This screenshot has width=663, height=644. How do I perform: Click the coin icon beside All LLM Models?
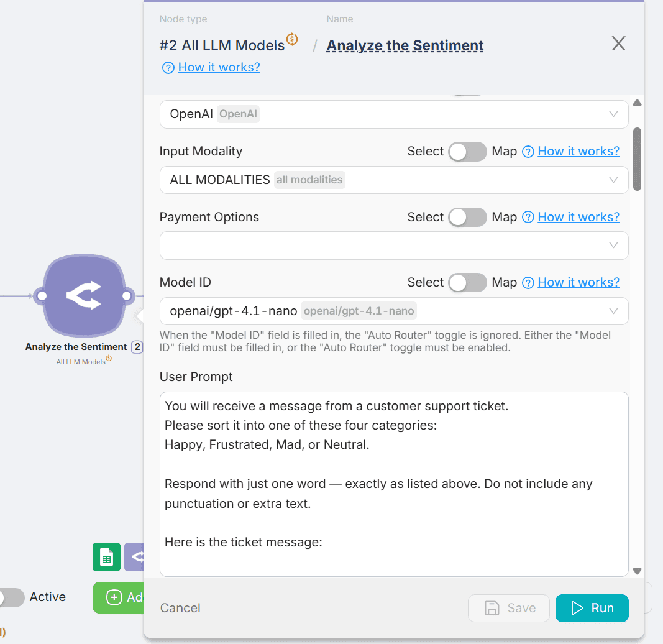292,40
